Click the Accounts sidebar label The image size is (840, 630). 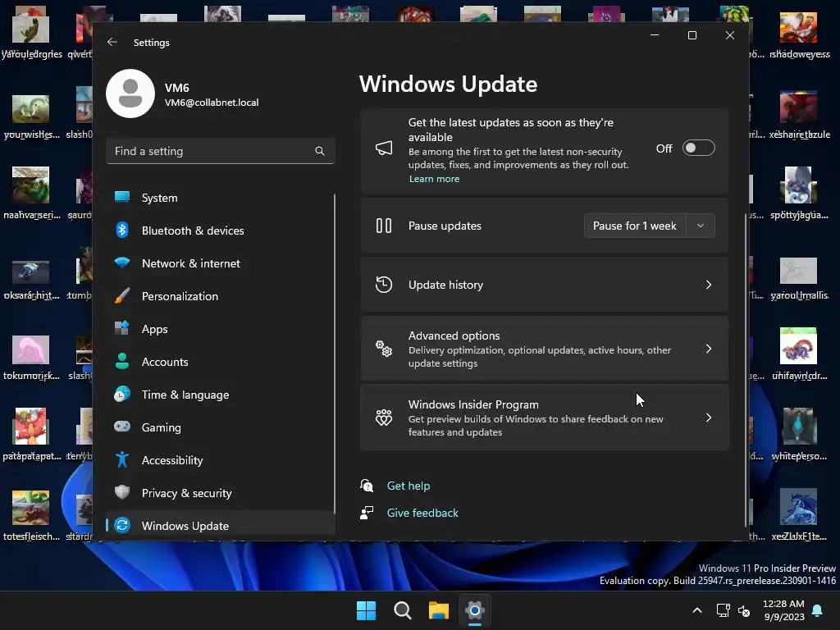[x=165, y=362]
